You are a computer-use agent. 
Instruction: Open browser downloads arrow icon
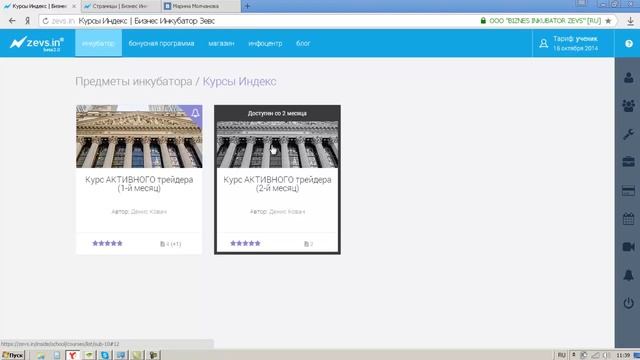[631, 21]
